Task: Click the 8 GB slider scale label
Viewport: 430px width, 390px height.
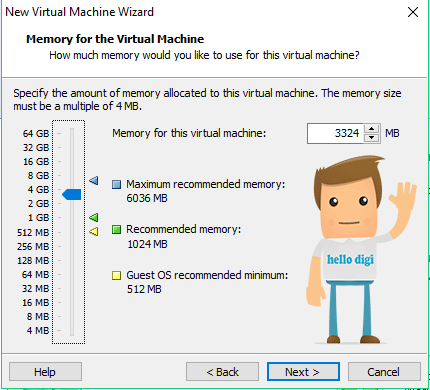Action: pyautogui.click(x=38, y=175)
